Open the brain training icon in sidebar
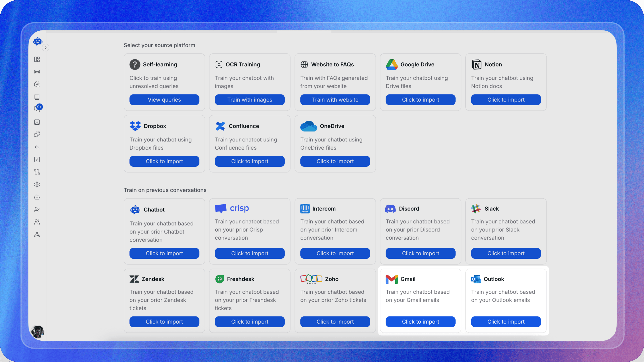The height and width of the screenshot is (362, 644). [x=37, y=84]
